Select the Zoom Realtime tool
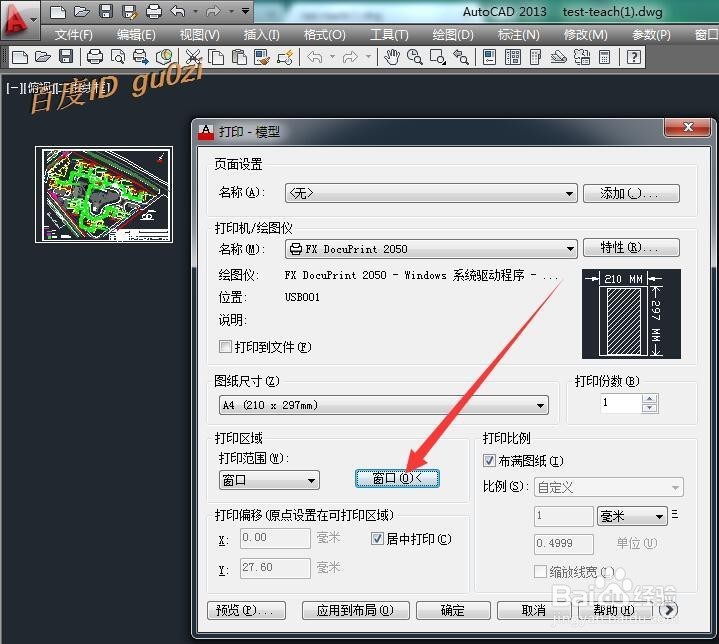Image resolution: width=719 pixels, height=644 pixels. pos(415,57)
